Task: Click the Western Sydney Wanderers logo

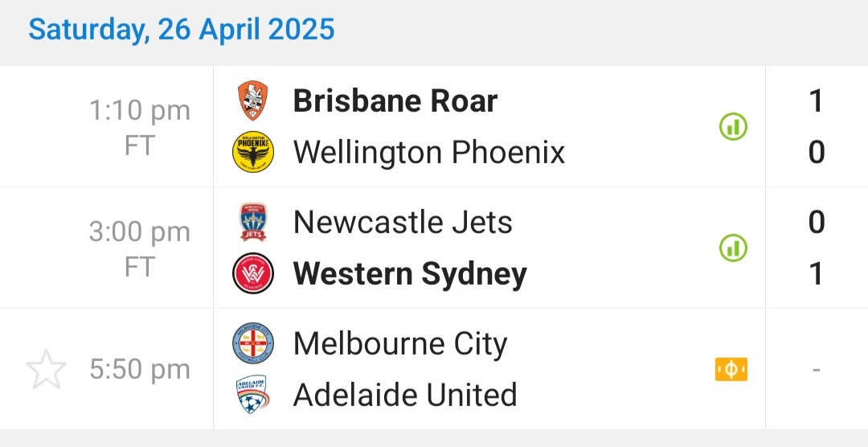Action: [x=253, y=273]
